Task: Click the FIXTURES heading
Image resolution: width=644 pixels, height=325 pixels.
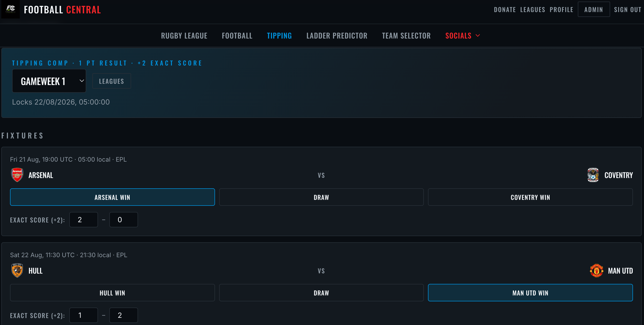Action: [x=23, y=136]
